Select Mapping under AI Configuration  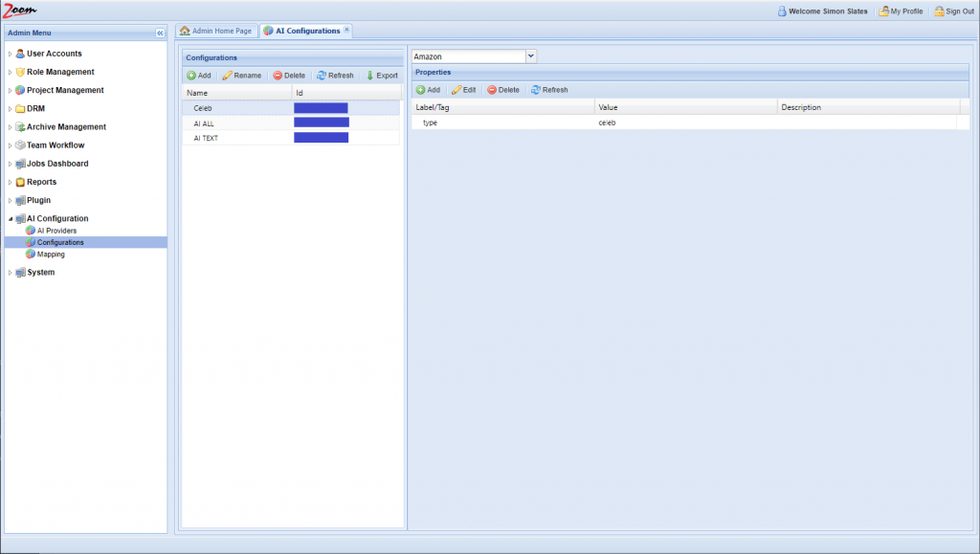[x=51, y=255]
